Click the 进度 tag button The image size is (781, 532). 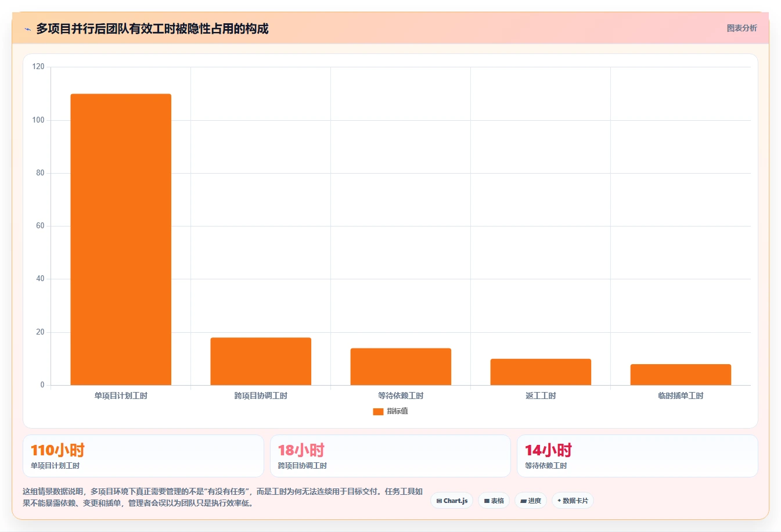(531, 501)
